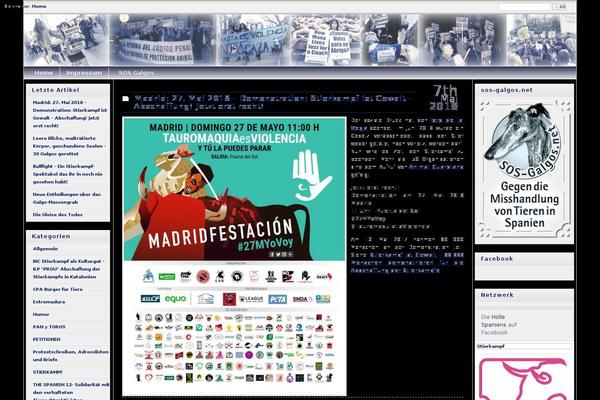
Task: Select the PETITIONEN category
Action: click(46, 339)
